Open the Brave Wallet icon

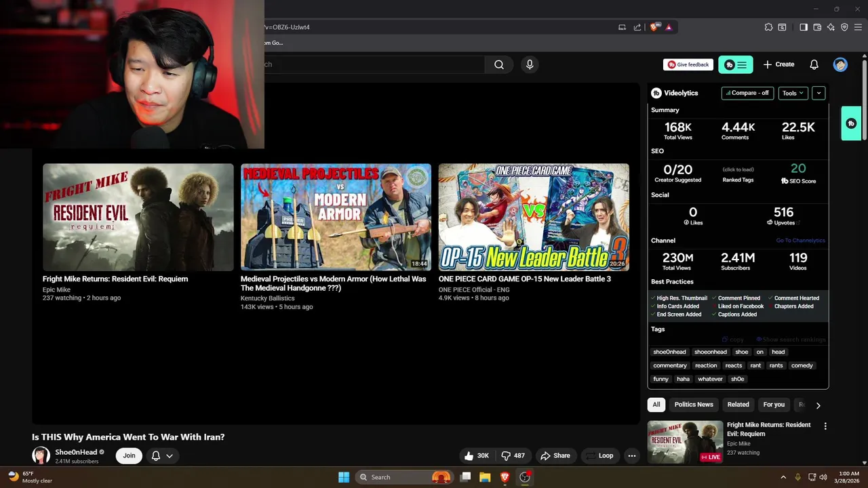point(817,27)
